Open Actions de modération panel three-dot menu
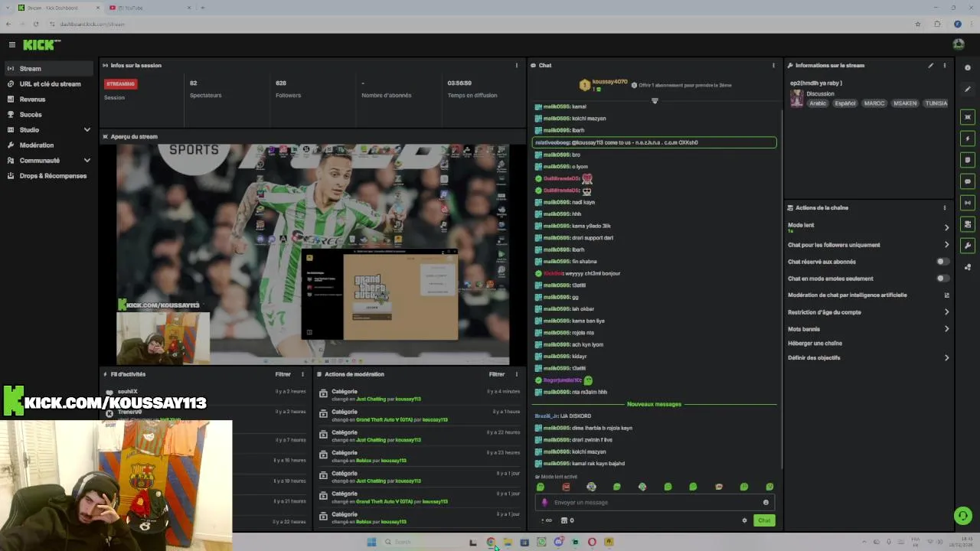The image size is (980, 551). [516, 374]
